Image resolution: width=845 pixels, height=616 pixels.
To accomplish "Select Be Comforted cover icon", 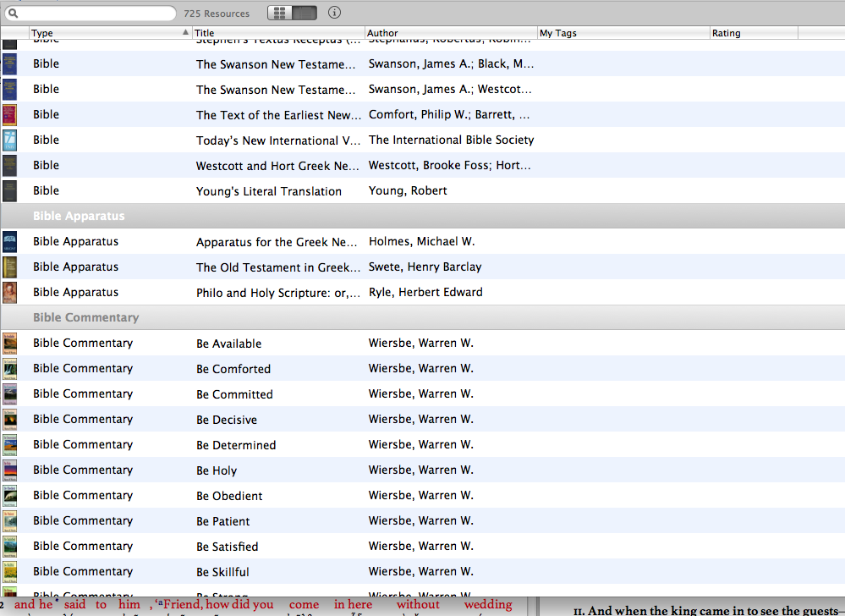I will tap(9, 369).
